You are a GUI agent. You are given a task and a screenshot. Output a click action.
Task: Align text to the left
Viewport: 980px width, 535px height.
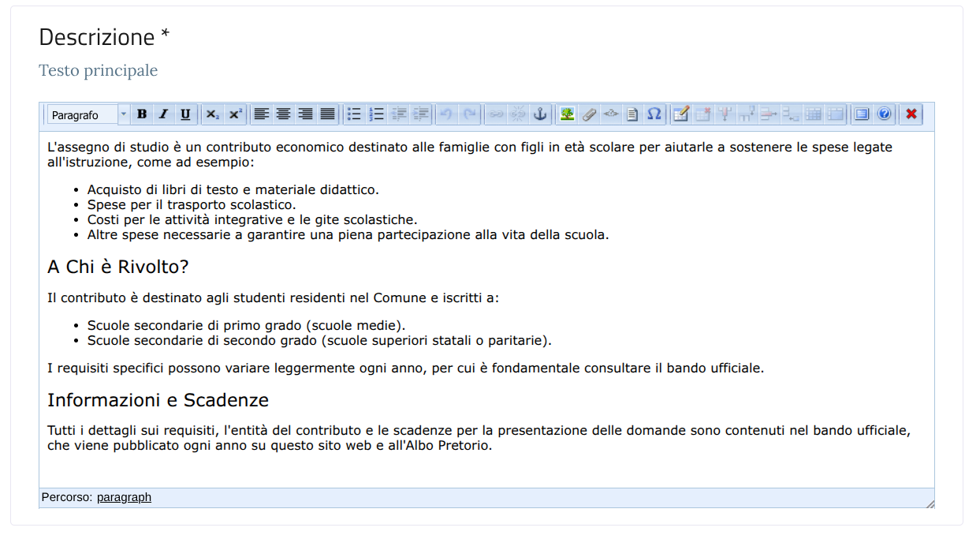click(261, 114)
